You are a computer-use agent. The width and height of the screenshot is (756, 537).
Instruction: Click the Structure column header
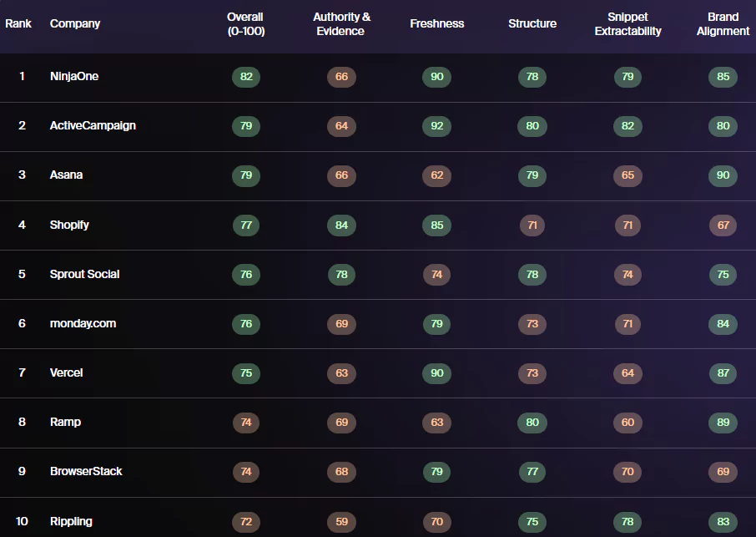pos(532,23)
